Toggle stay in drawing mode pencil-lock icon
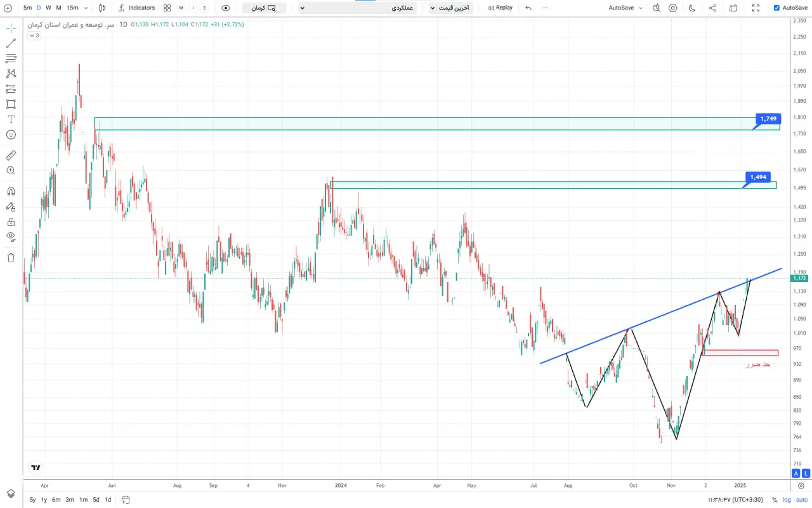 11,206
